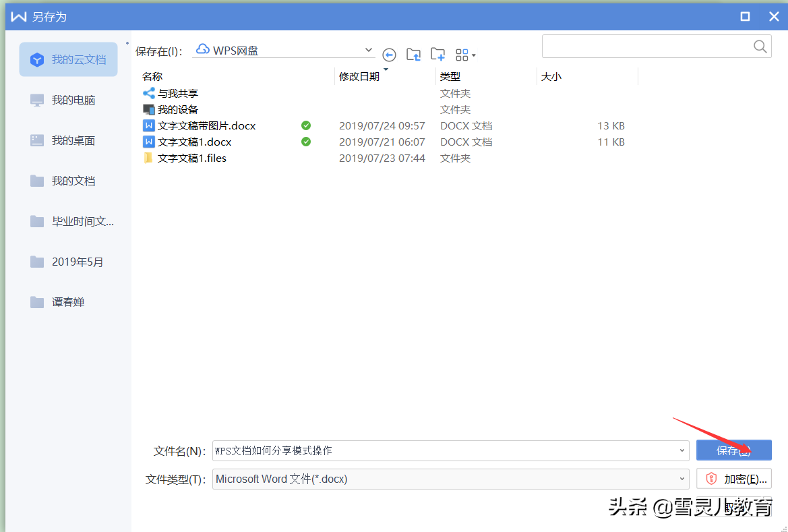Click the 保存 button
This screenshot has width=788, height=532.
coord(733,450)
